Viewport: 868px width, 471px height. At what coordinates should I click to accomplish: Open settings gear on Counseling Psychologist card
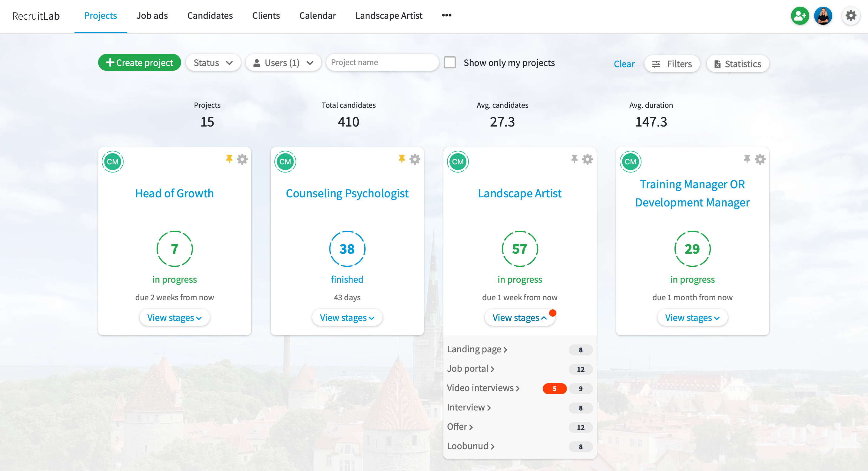(415, 159)
